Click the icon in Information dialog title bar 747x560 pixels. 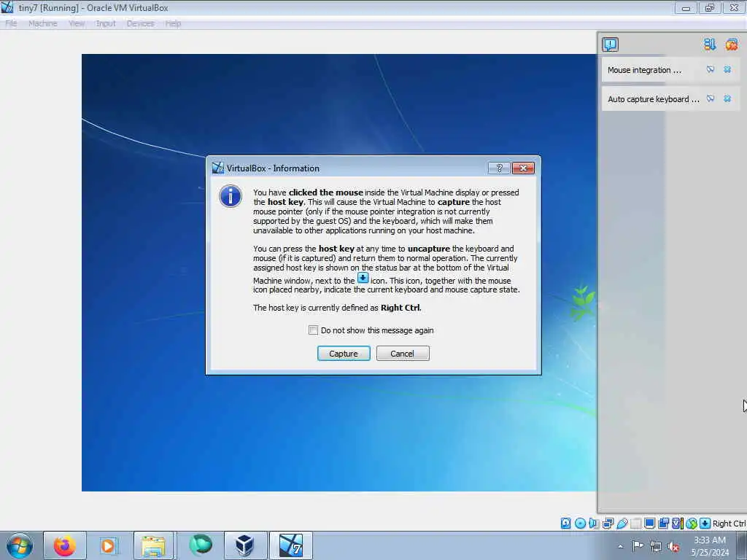(217, 168)
